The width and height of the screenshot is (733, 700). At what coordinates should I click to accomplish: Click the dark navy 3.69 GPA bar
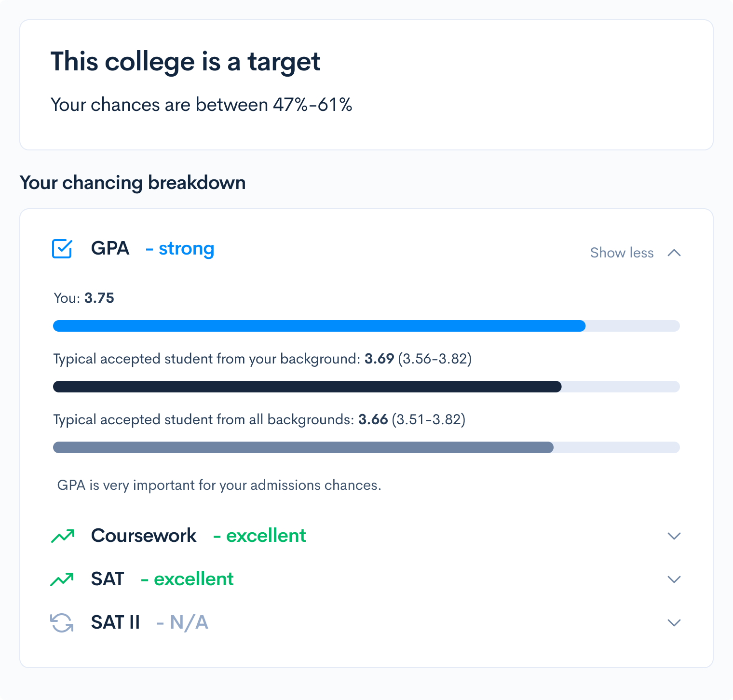click(307, 387)
